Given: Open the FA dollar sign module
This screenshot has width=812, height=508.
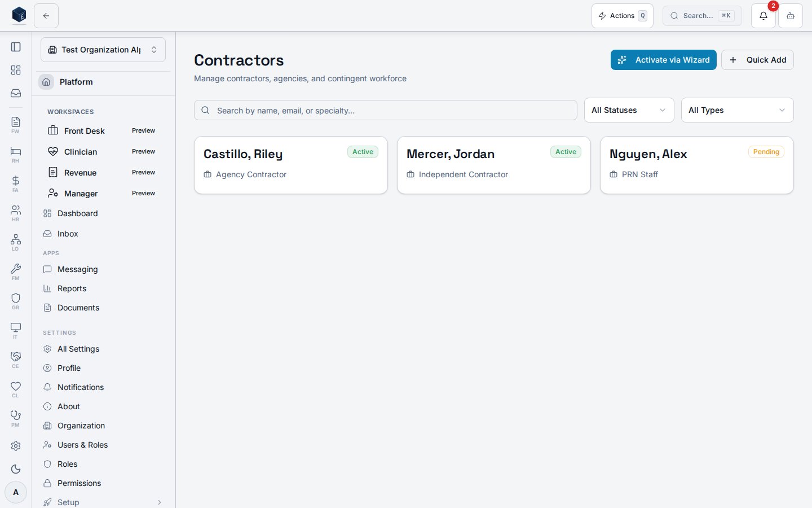Looking at the screenshot, I should point(16,183).
